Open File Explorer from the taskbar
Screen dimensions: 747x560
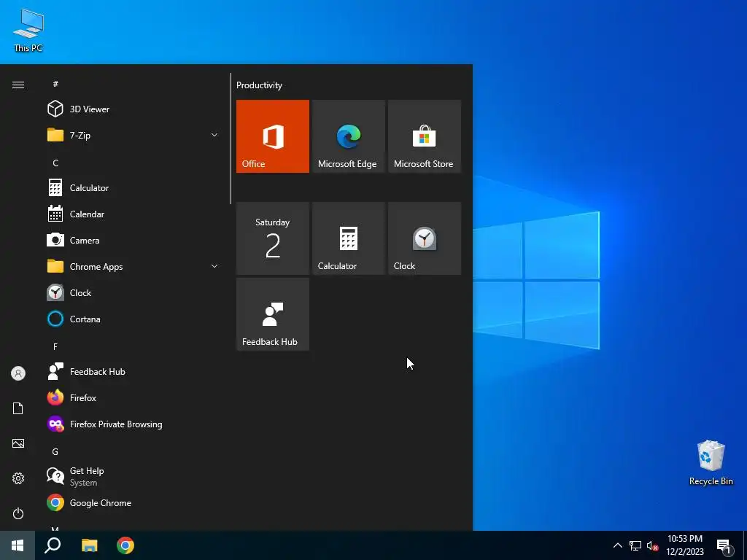(x=89, y=545)
